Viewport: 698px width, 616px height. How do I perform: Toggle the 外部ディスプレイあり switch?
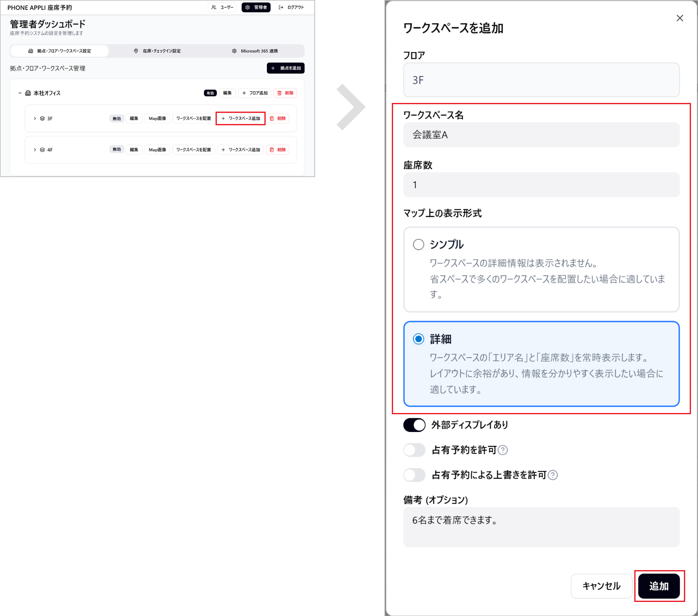coord(415,425)
